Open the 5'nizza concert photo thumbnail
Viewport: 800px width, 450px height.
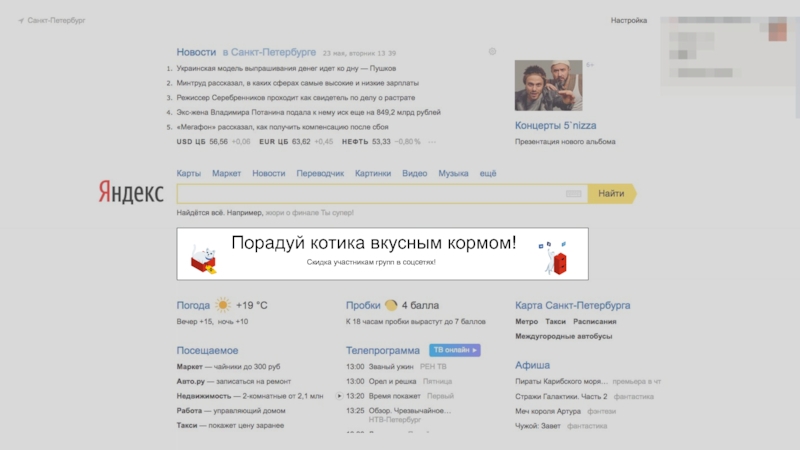[x=548, y=85]
